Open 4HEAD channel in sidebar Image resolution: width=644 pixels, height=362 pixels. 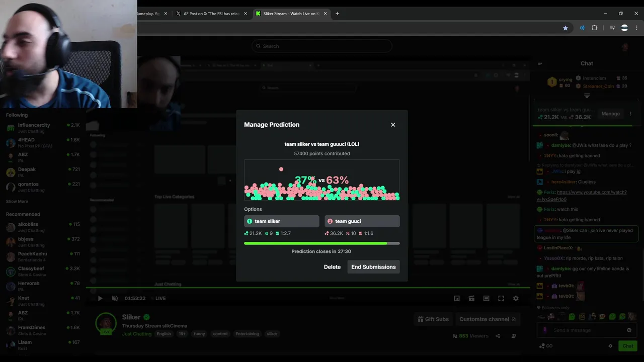click(43, 143)
